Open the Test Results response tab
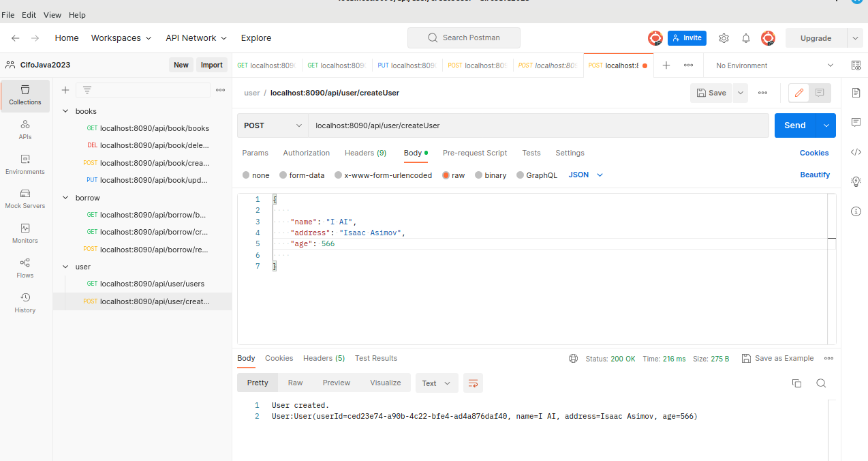 (376, 358)
